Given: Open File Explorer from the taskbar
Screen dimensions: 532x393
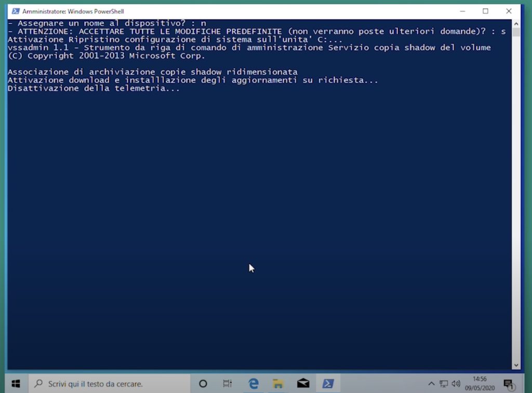Looking at the screenshot, I should pos(278,384).
